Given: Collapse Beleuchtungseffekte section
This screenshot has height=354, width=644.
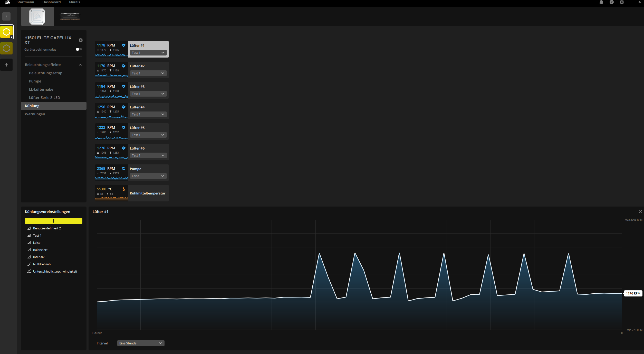Looking at the screenshot, I should (x=80, y=65).
